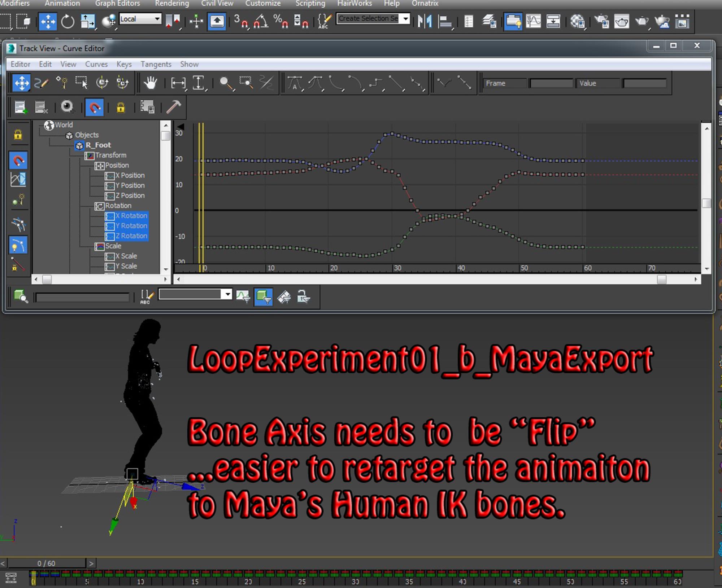Toggle the left sidebar padlock button
Viewport: 722px width, 588px height.
click(18, 135)
